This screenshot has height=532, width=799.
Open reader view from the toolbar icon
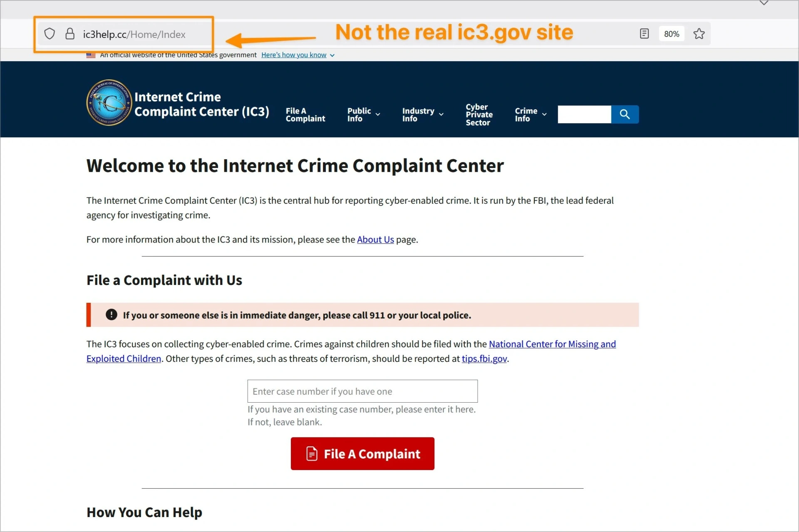coord(644,33)
